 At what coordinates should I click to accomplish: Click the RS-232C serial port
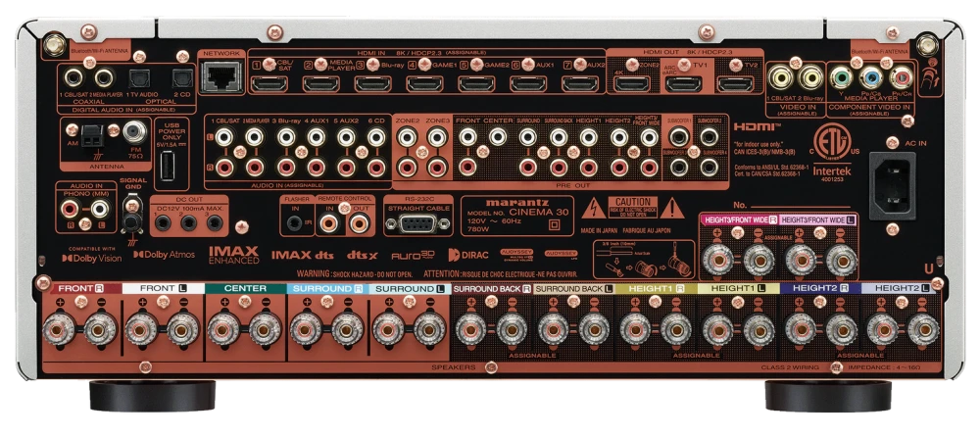[x=418, y=222]
